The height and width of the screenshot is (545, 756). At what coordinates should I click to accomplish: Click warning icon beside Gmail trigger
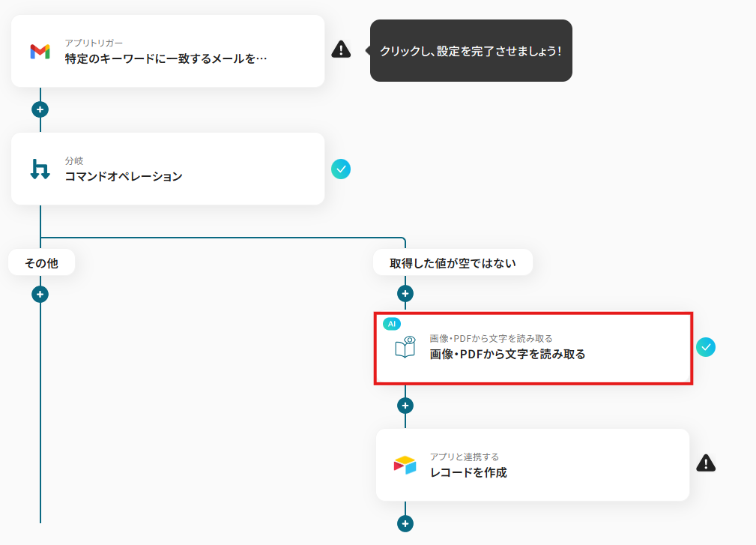pyautogui.click(x=341, y=49)
